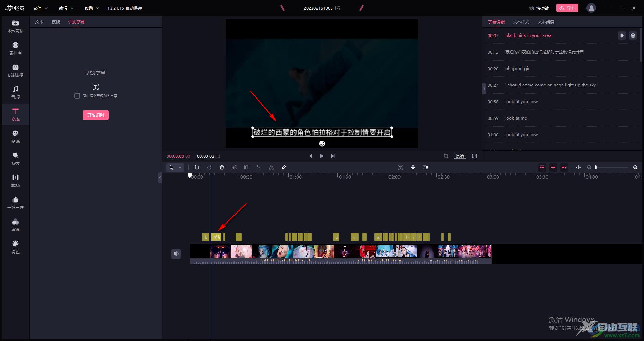This screenshot has height=341, width=644.
Task: Open the B站热梗 panel
Action: point(15,71)
